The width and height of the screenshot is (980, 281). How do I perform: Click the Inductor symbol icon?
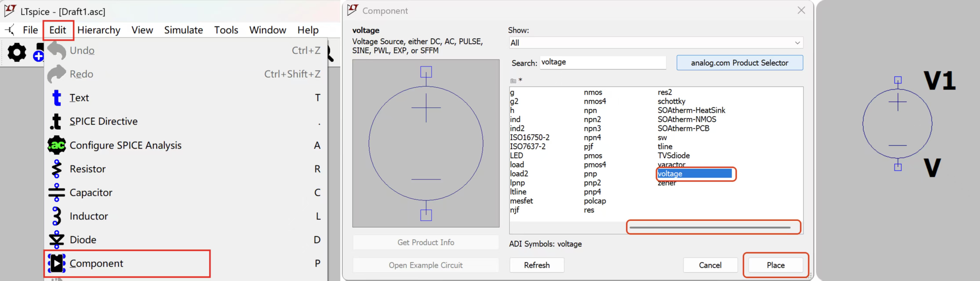(x=57, y=216)
